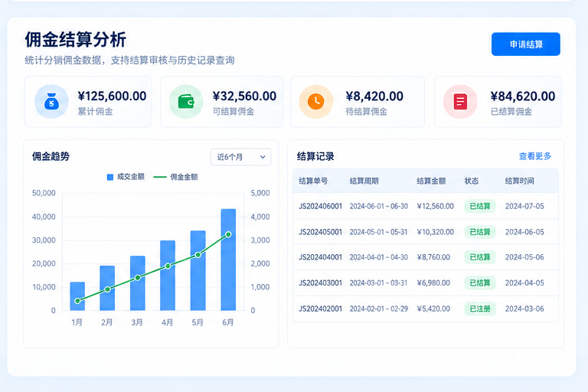This screenshot has width=588, height=392.
Task: Click the 1月 bar in chart
Action: (77, 296)
